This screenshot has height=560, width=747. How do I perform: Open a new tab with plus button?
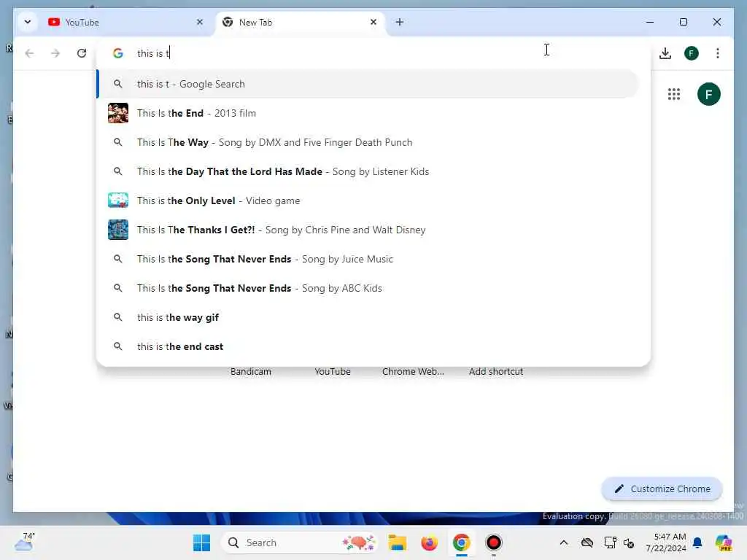[x=400, y=22]
